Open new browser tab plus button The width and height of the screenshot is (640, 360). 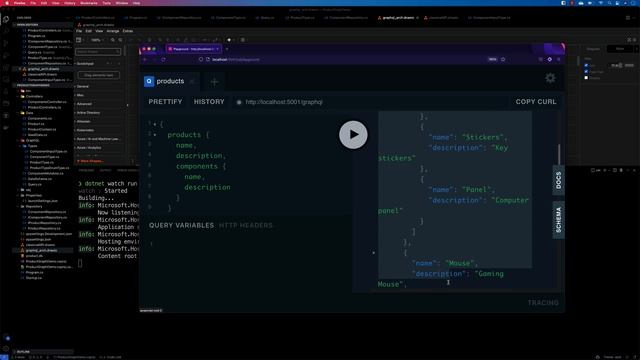(227, 49)
